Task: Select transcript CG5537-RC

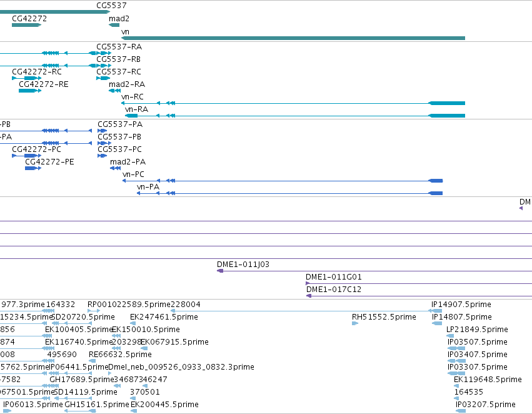Action: pyautogui.click(x=103, y=78)
